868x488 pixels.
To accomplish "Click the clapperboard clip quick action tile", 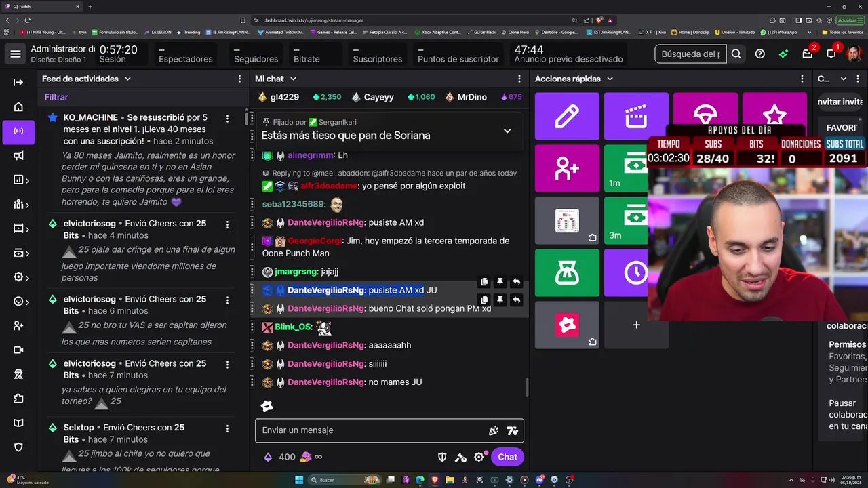I will click(636, 117).
